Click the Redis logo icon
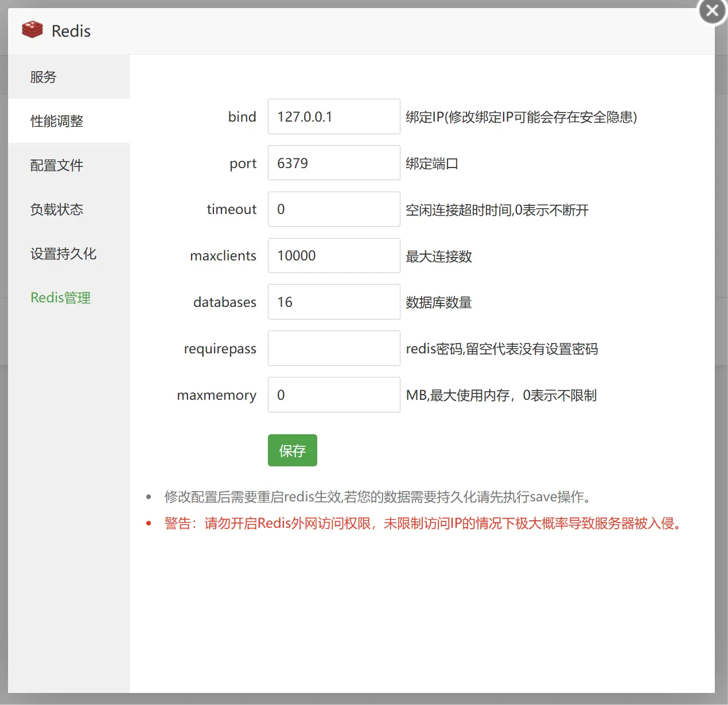This screenshot has width=728, height=705. click(32, 30)
